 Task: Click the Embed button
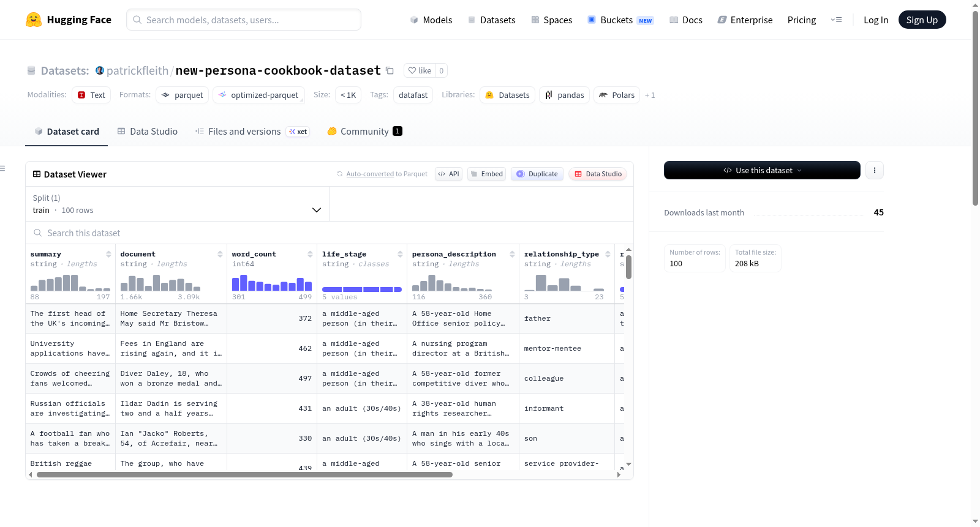(486, 174)
